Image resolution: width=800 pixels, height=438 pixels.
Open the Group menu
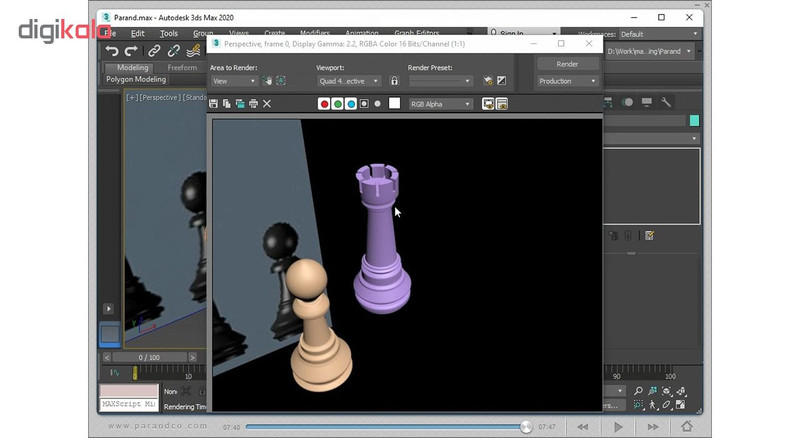click(x=203, y=33)
